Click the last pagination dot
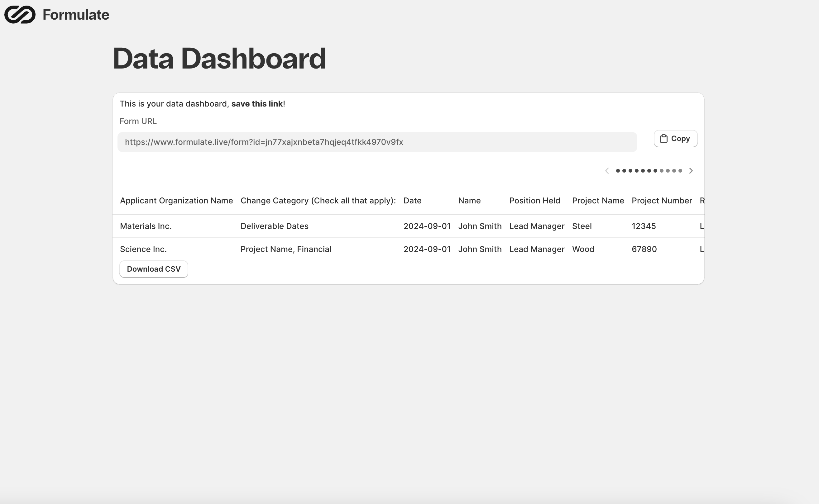The height and width of the screenshot is (504, 819). coord(680,171)
